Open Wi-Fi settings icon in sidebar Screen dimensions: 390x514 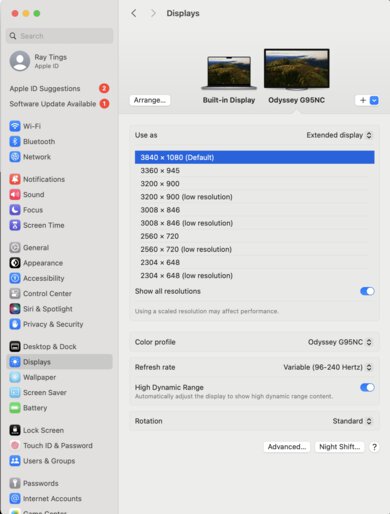point(15,126)
